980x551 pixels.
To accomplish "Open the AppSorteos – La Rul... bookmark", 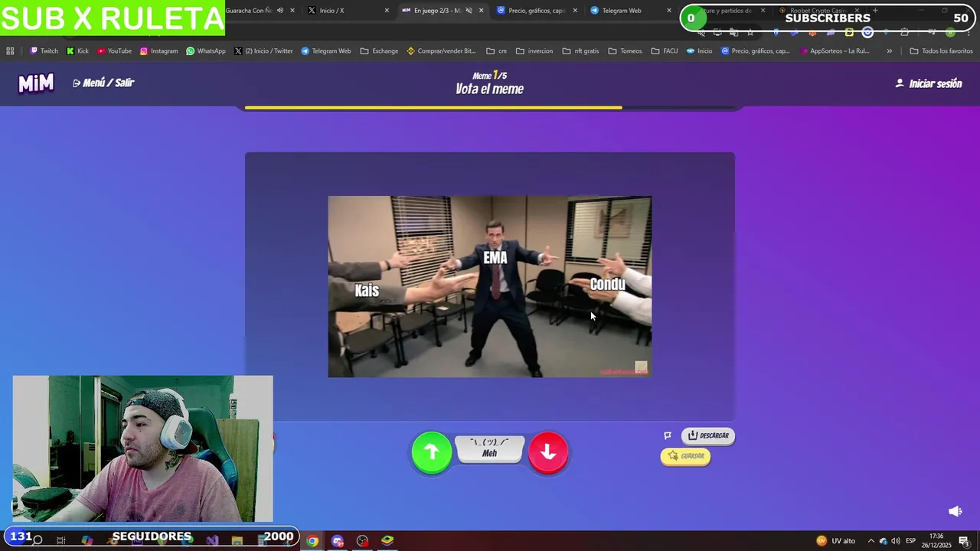I will tap(835, 51).
